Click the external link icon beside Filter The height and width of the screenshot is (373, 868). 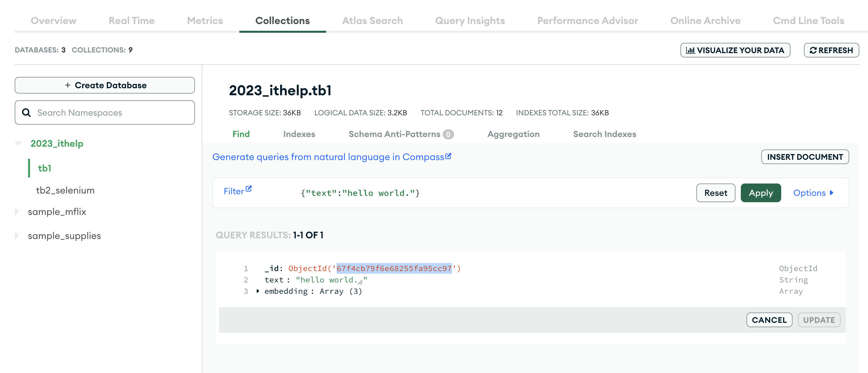[249, 189]
